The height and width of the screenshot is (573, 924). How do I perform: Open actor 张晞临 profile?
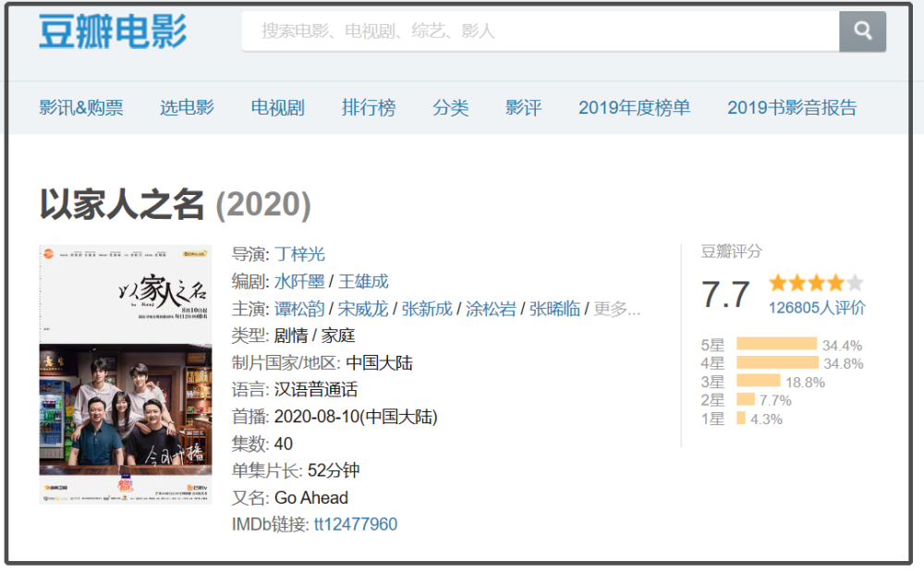coord(554,309)
